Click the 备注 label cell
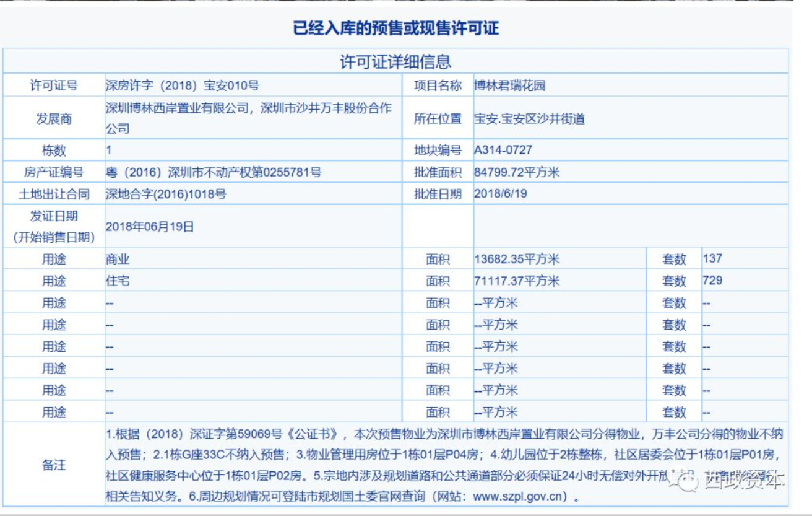812x516 pixels. (x=54, y=465)
